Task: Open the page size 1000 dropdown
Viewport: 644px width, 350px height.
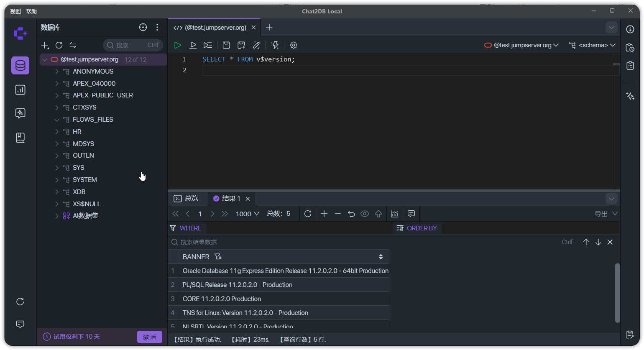Action: pyautogui.click(x=247, y=214)
